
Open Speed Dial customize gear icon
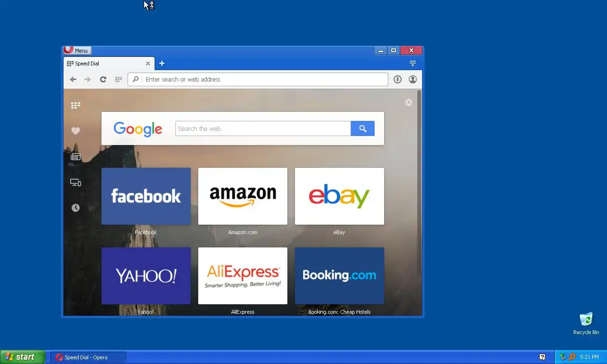[409, 102]
